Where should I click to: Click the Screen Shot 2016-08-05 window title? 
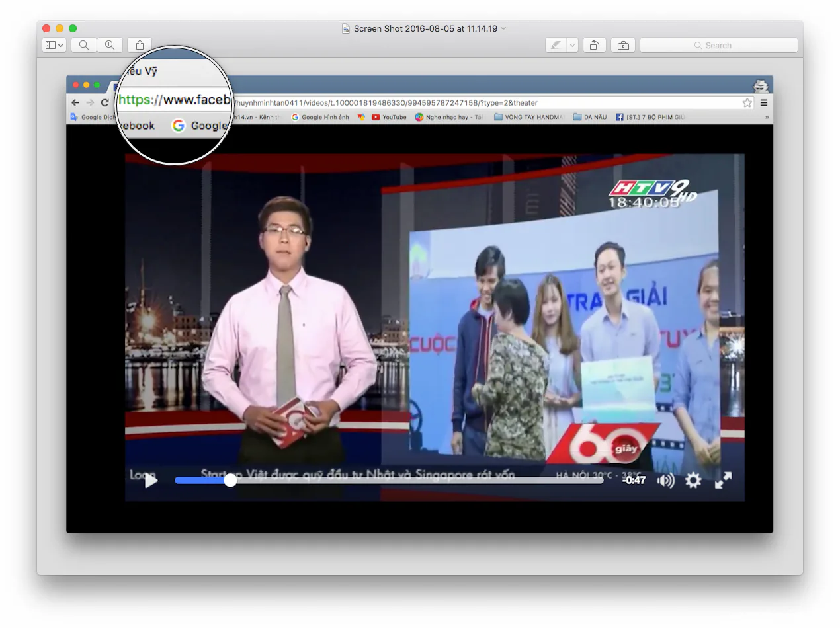point(425,28)
